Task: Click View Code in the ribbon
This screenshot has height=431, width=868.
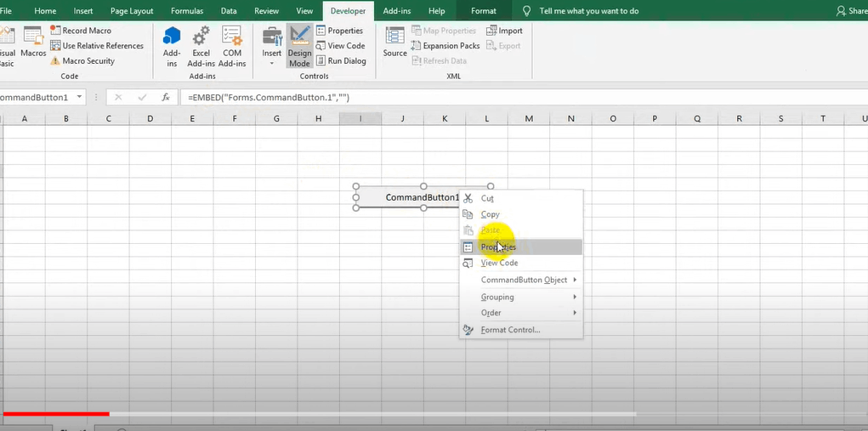Action: click(340, 46)
